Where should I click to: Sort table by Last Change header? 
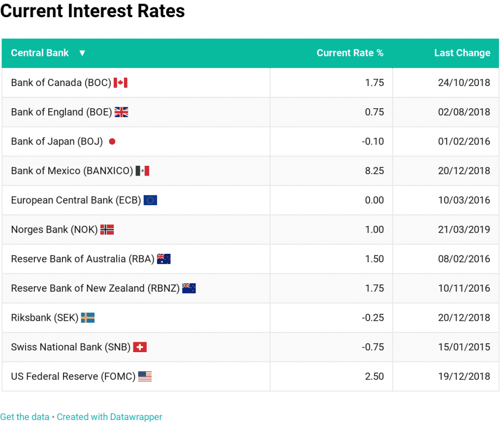(x=462, y=53)
